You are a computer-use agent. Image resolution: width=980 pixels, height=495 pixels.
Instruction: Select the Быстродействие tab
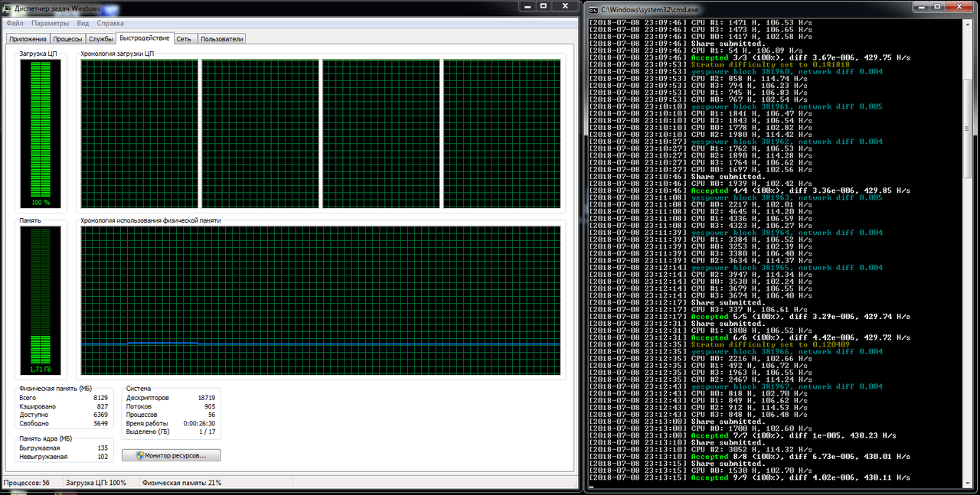[145, 37]
